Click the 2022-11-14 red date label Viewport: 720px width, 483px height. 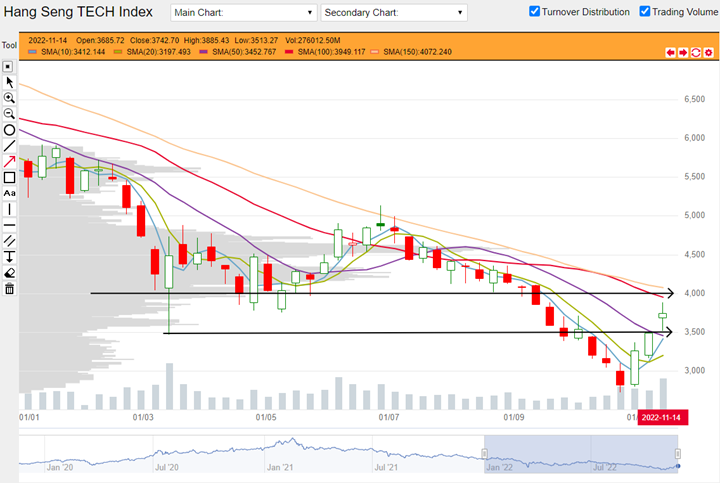click(x=661, y=417)
